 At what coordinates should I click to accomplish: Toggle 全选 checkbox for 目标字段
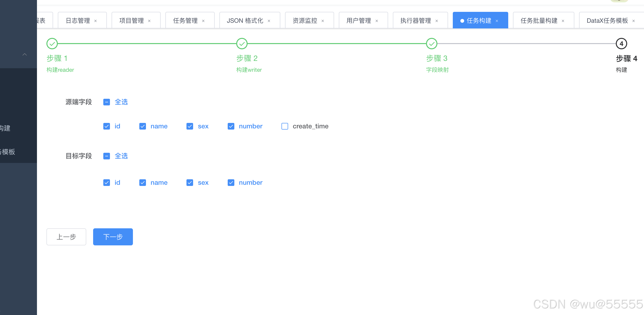(x=106, y=156)
